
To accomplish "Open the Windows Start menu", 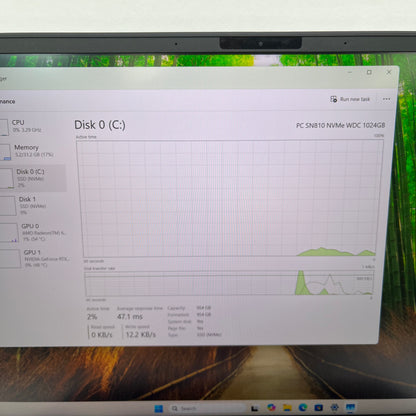I will pyautogui.click(x=159, y=408).
